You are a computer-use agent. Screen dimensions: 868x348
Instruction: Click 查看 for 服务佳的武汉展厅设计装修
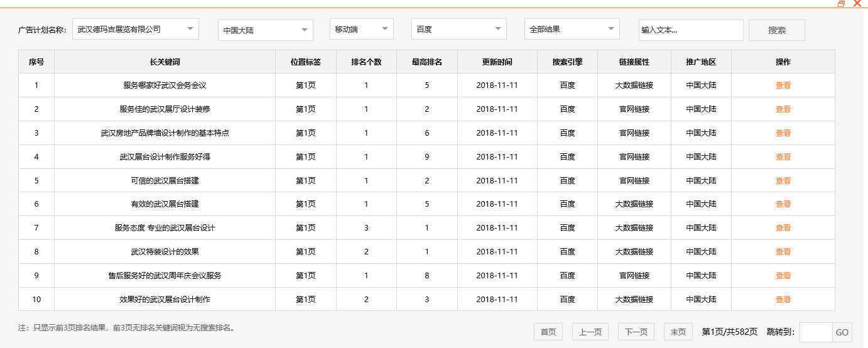point(783,109)
